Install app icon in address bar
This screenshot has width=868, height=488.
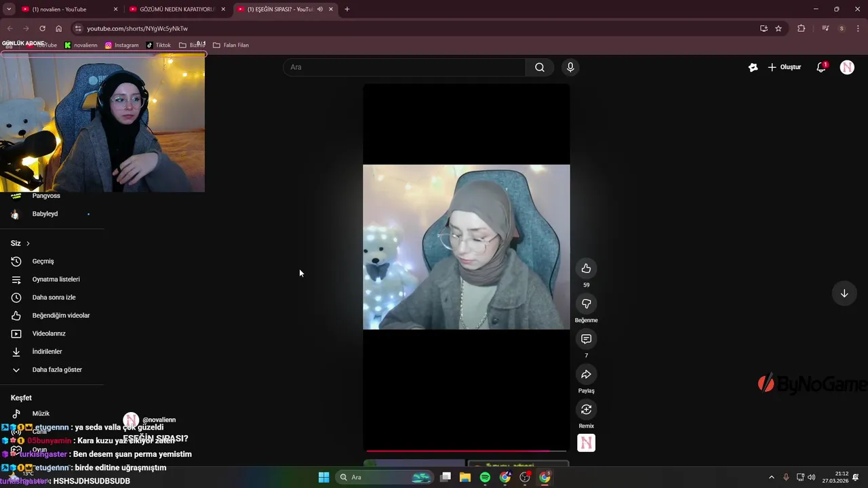pos(764,28)
